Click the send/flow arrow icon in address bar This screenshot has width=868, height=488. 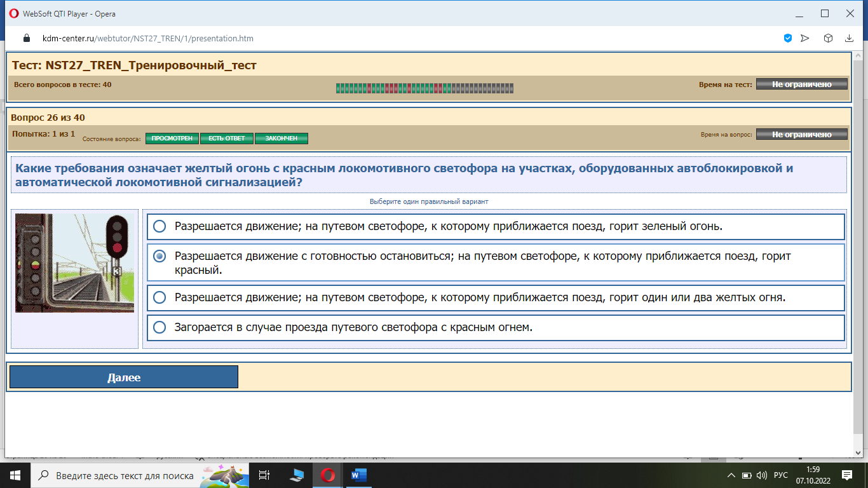click(x=805, y=38)
